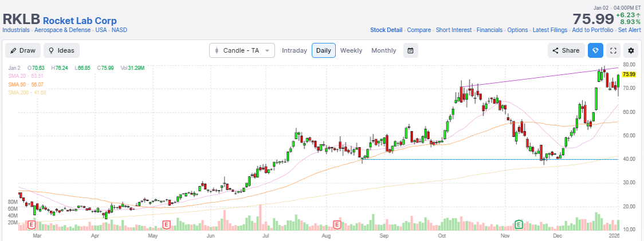Open the Stock Detail link
Image resolution: width=644 pixels, height=241 pixels.
click(386, 30)
